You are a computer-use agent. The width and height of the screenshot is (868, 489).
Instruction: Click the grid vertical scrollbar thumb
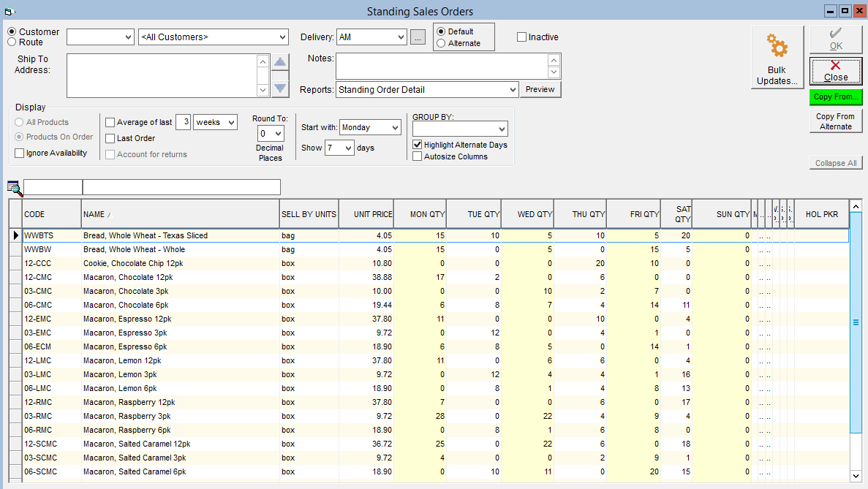(x=856, y=322)
